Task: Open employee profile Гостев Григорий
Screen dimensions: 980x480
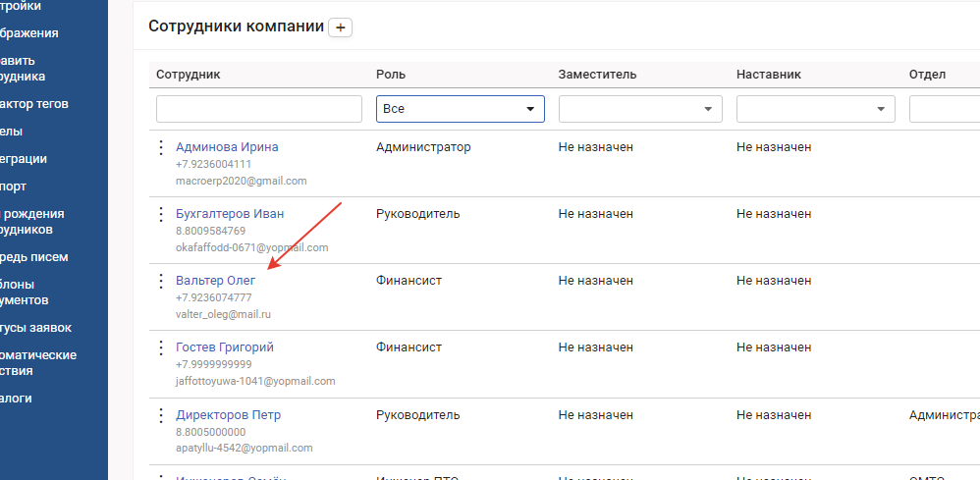Action: point(224,347)
